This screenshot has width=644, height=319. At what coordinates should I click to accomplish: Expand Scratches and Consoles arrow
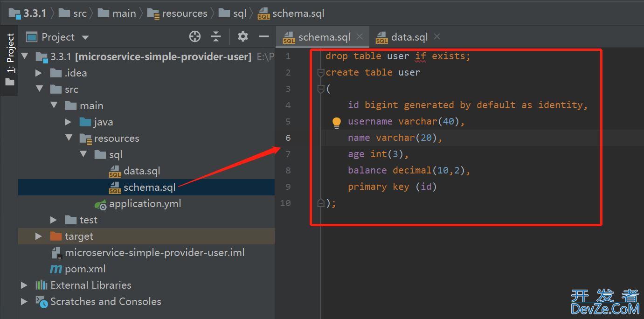tap(24, 302)
